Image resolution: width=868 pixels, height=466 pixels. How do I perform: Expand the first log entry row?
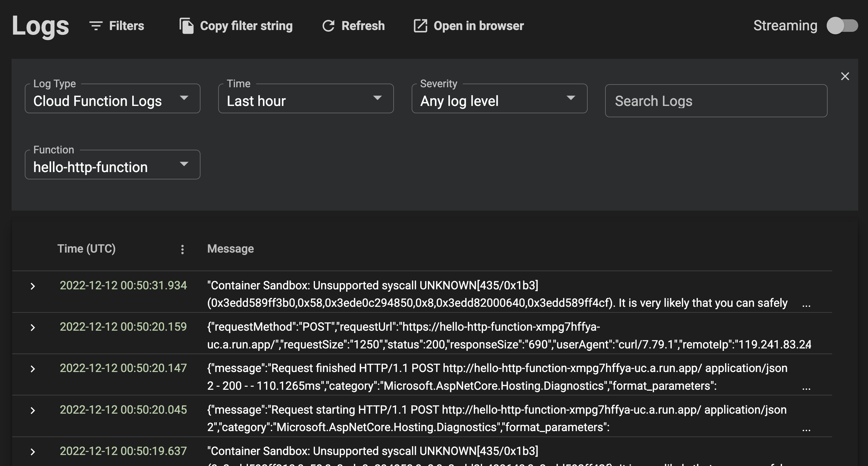(33, 284)
